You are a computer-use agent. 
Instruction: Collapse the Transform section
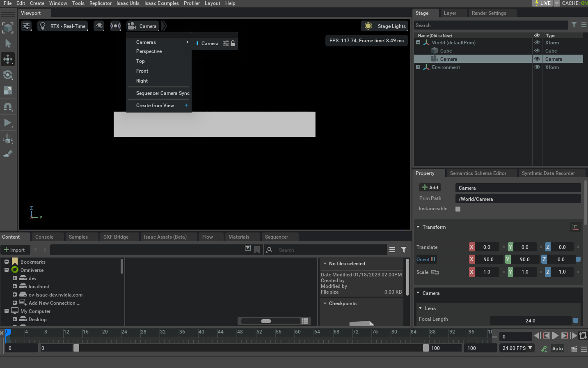pyautogui.click(x=418, y=227)
